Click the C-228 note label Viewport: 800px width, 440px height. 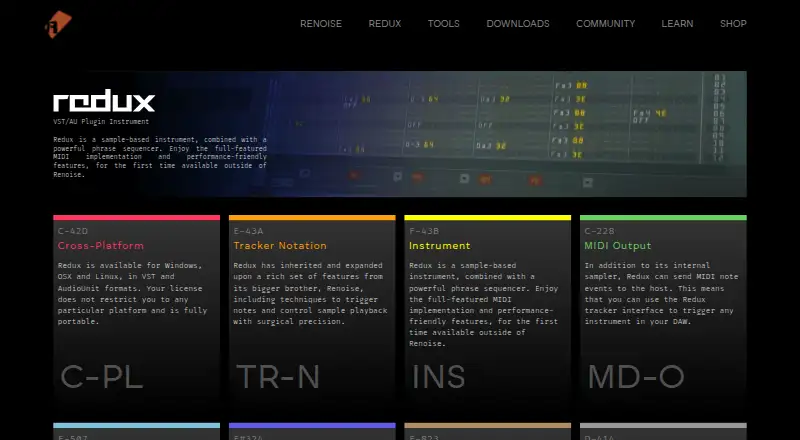click(599, 231)
